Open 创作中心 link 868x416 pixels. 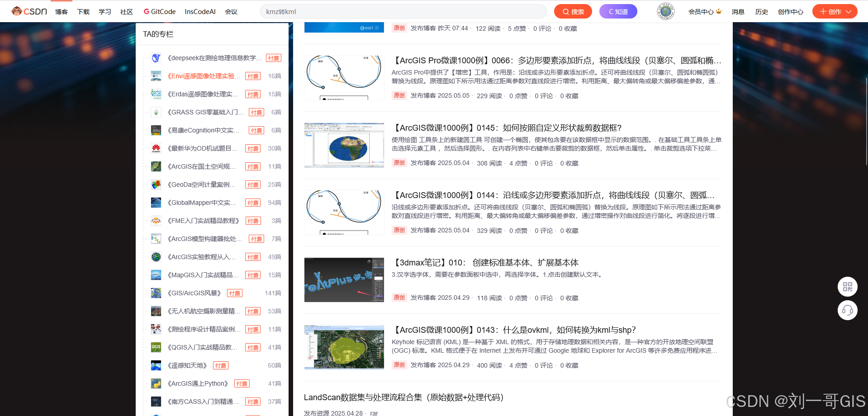(791, 12)
